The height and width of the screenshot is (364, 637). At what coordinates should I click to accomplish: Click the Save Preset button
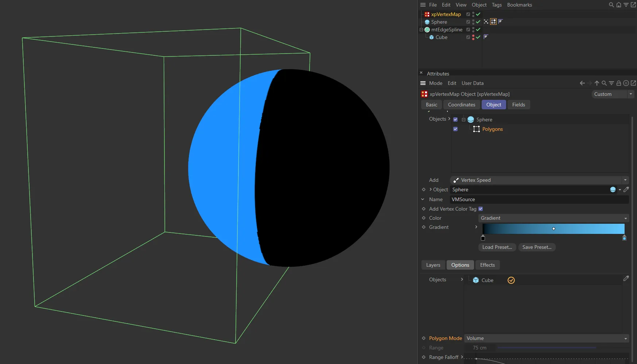537,247
